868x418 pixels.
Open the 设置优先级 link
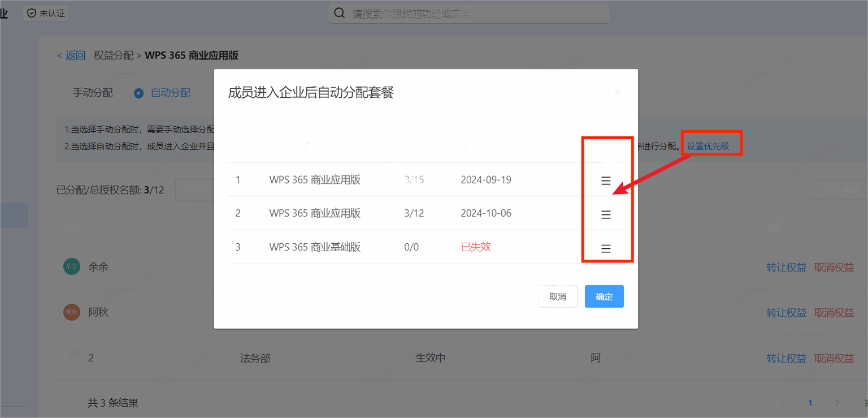(x=708, y=146)
